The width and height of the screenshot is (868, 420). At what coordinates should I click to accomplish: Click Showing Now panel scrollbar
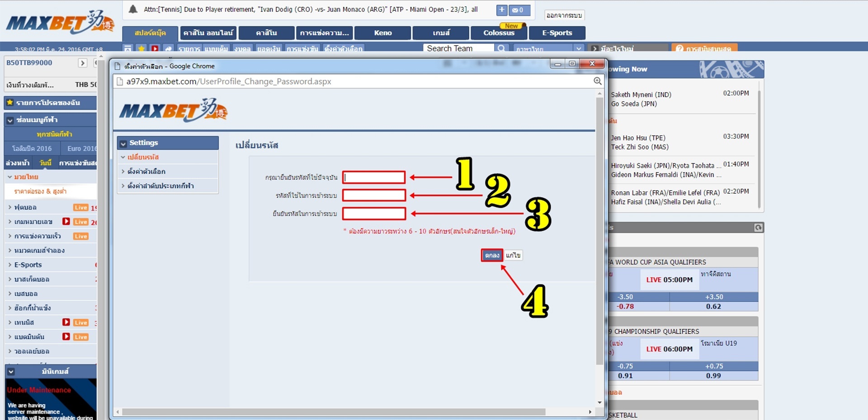click(759, 149)
